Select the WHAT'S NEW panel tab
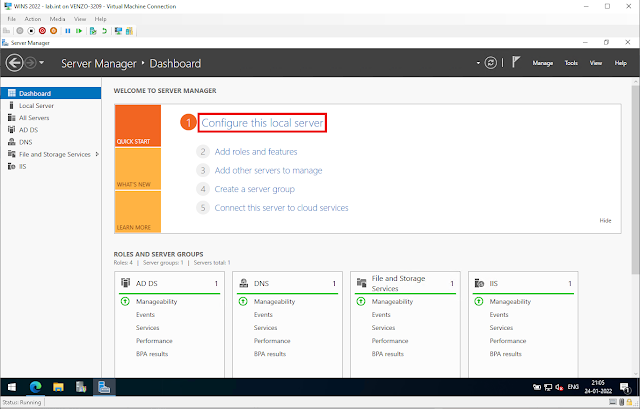This screenshot has height=409, width=640. click(x=138, y=169)
